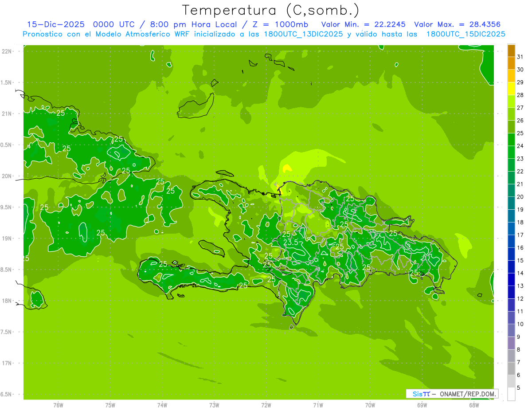
Task: Click the "Valor Min. = 22.2245" readout
Action: pyautogui.click(x=363, y=24)
